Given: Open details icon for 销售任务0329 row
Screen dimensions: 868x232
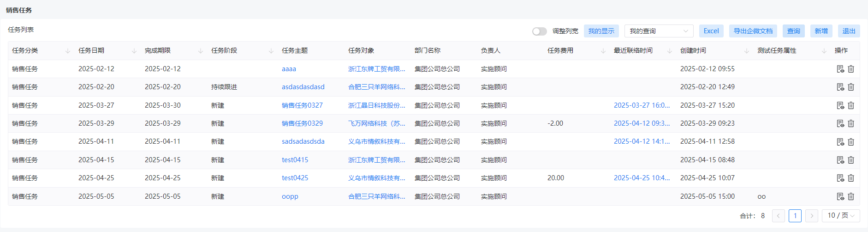Looking at the screenshot, I should pyautogui.click(x=840, y=123).
